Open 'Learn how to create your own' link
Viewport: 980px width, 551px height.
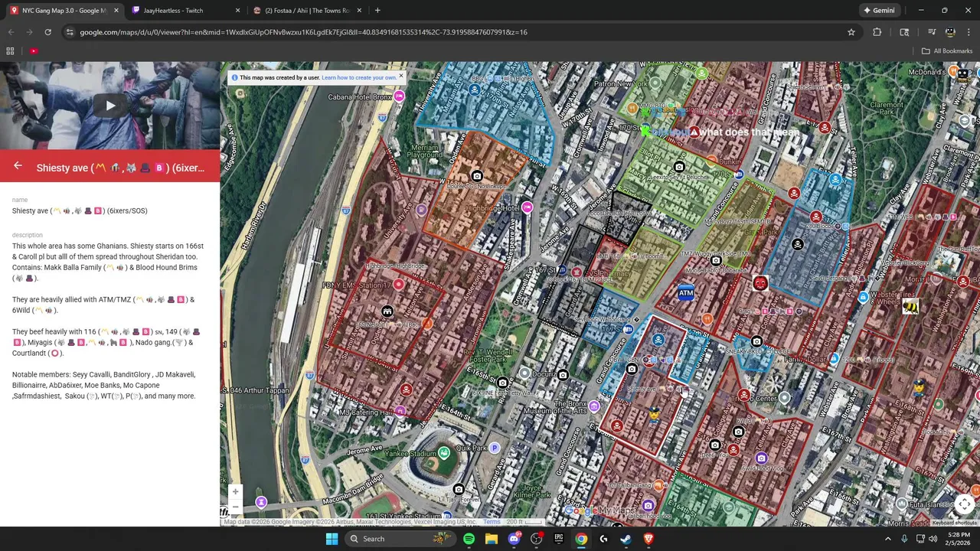tap(359, 77)
